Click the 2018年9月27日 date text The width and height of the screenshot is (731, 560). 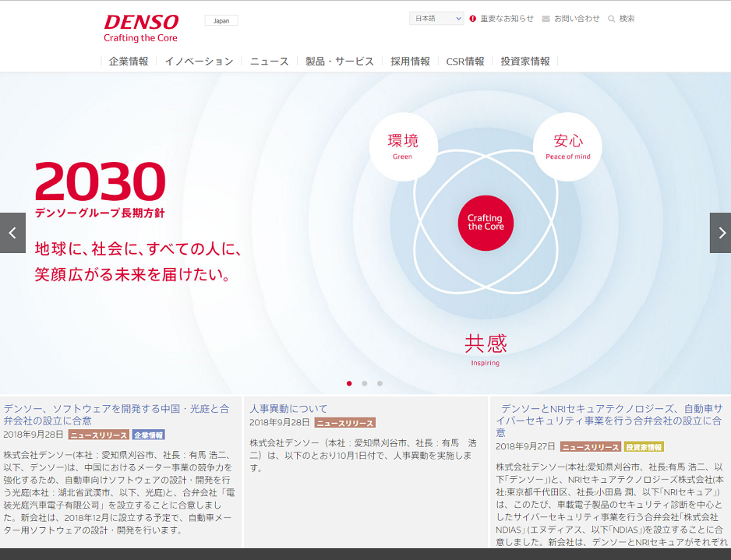click(525, 446)
